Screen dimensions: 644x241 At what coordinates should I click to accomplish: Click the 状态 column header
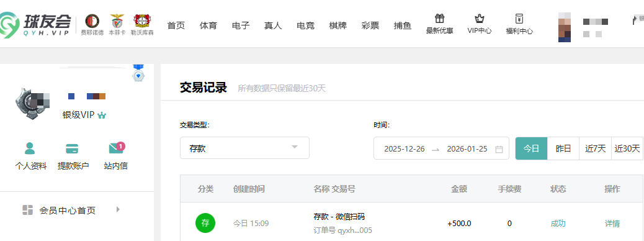tap(558, 189)
